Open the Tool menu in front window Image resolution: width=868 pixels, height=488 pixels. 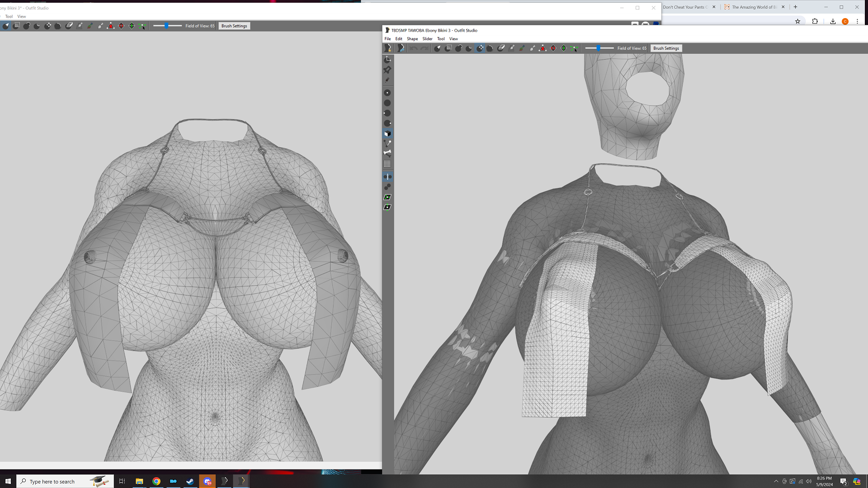coord(441,39)
